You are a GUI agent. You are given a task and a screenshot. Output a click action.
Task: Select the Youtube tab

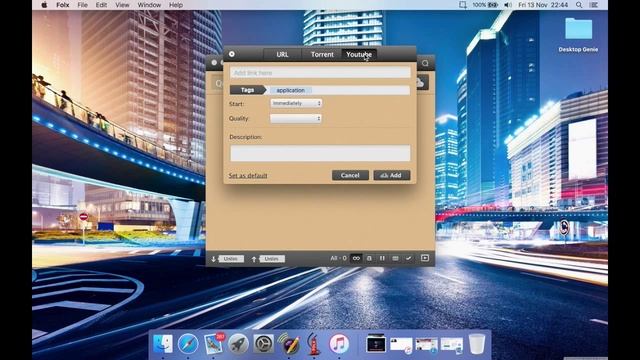coord(359,54)
